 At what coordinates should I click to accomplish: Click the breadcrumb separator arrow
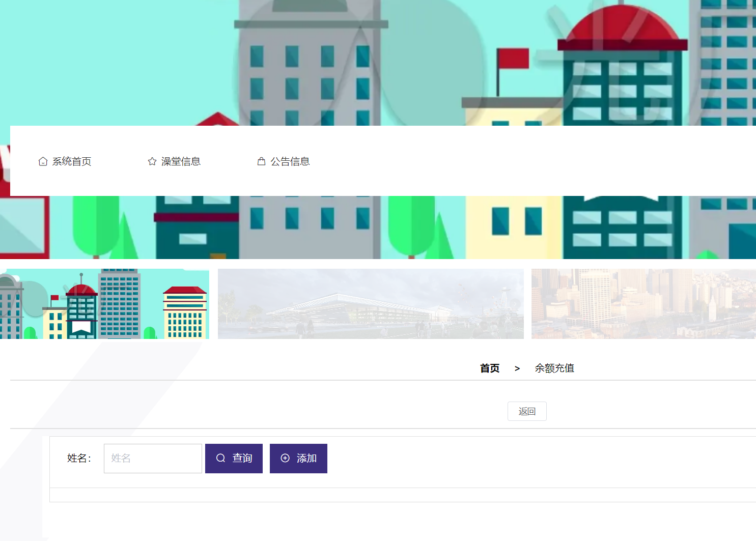pos(517,368)
